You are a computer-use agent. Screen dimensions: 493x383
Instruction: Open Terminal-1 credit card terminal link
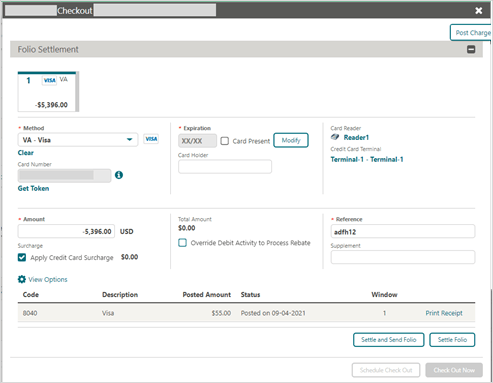[367, 159]
